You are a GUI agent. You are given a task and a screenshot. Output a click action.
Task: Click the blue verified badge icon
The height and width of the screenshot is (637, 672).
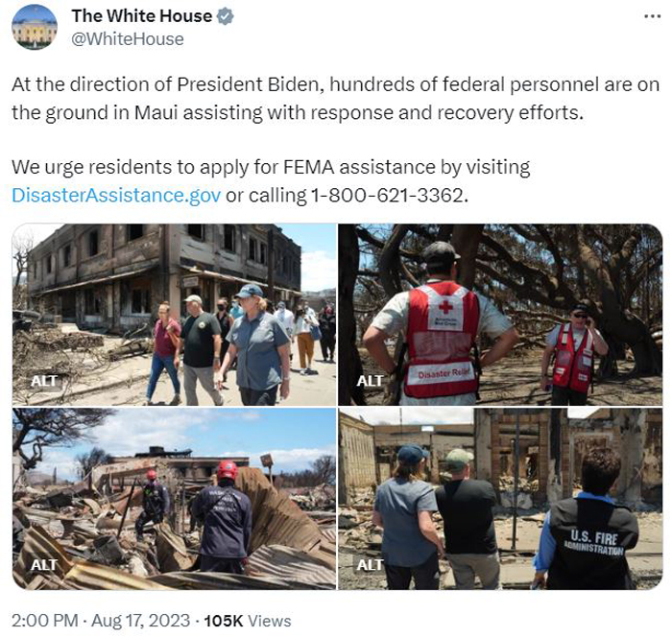tap(225, 16)
